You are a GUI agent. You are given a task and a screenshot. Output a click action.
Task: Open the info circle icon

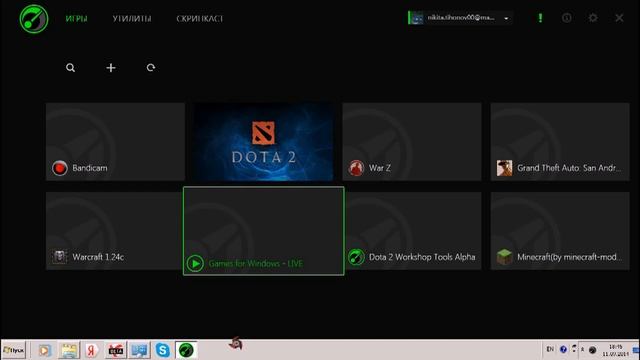click(x=567, y=18)
